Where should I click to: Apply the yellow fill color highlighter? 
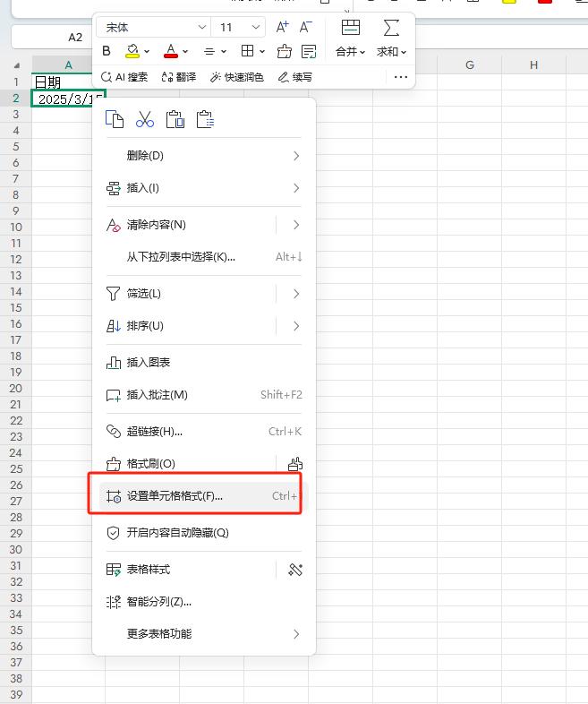pyautogui.click(x=132, y=51)
